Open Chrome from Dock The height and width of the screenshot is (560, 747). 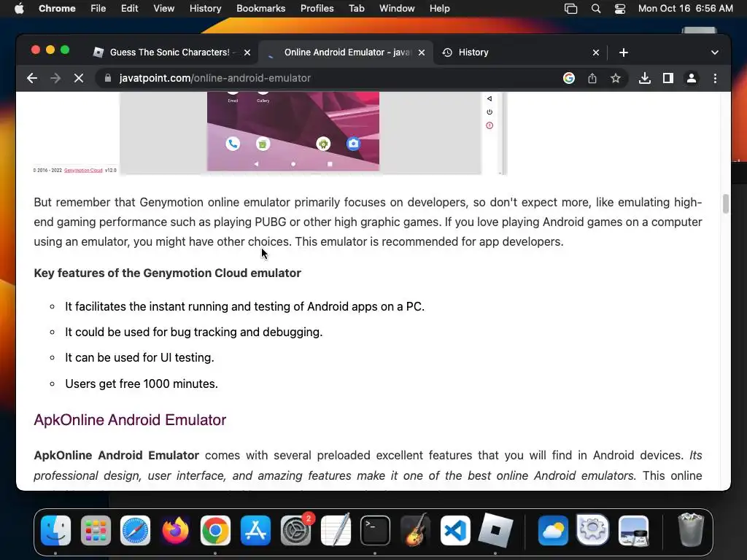pos(215,531)
